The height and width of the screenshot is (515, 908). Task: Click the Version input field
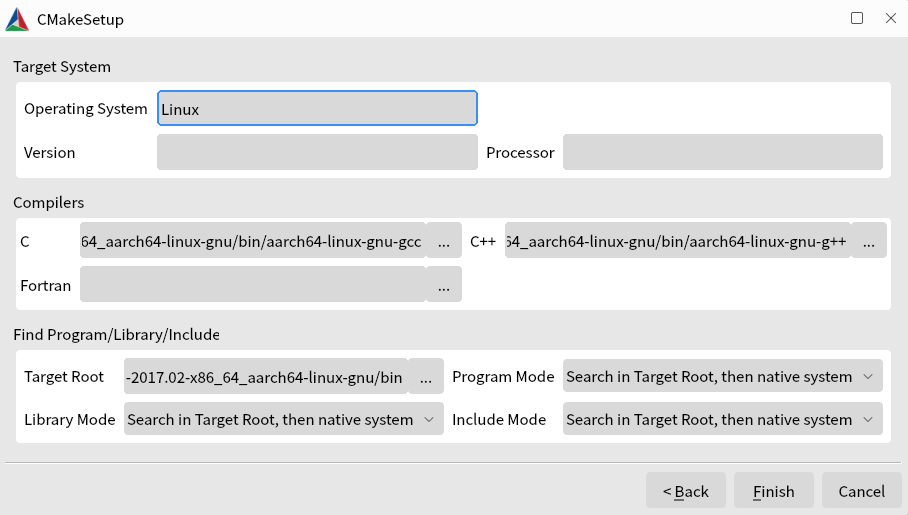click(317, 153)
